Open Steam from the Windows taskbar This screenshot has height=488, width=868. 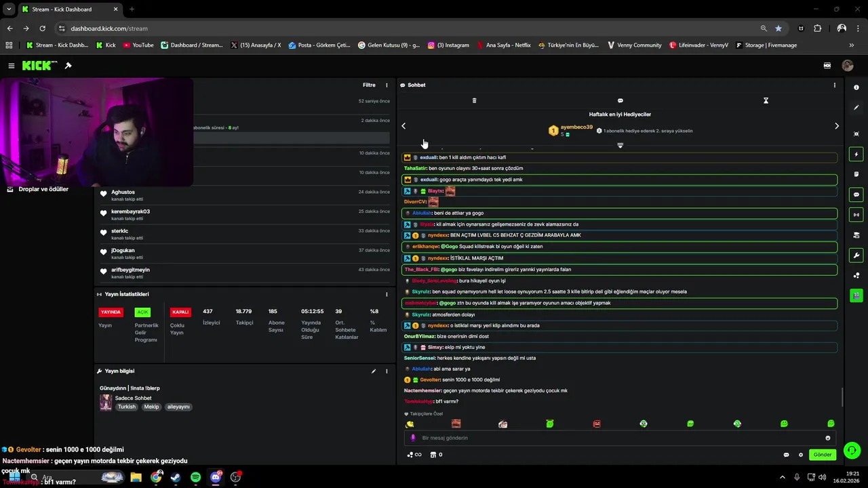pyautogui.click(x=176, y=477)
